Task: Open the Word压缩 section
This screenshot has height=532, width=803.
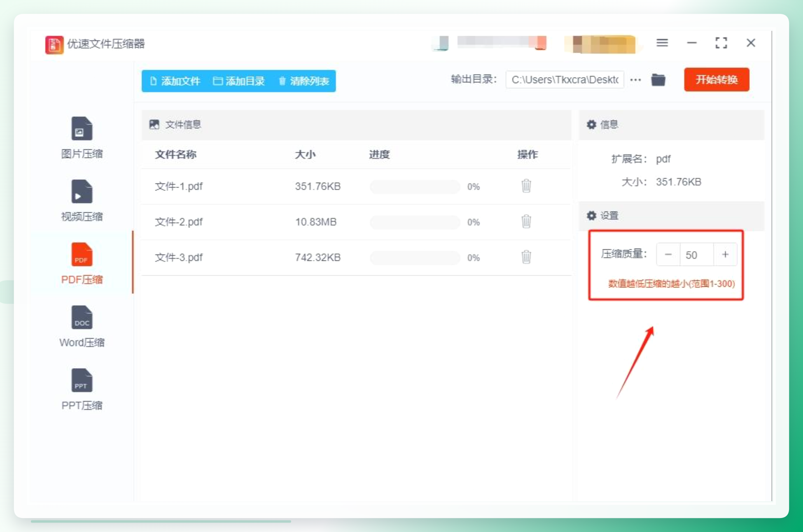Action: [82, 327]
